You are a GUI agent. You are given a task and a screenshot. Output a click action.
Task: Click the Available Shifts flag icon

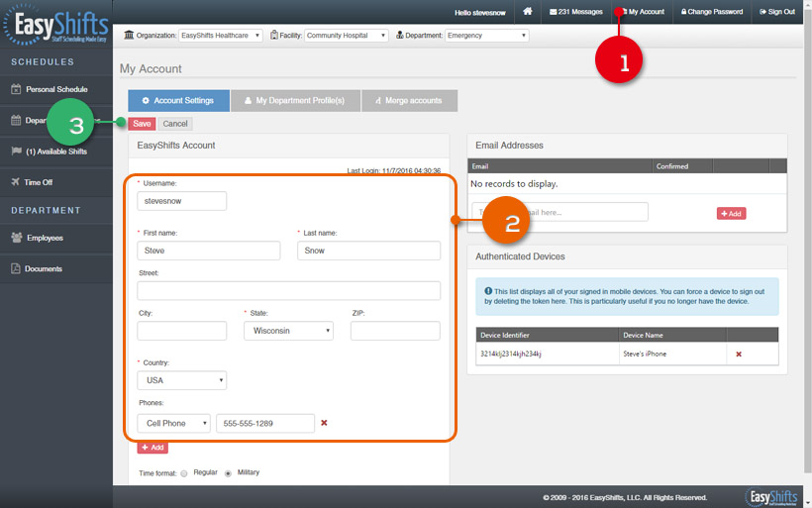coord(17,151)
